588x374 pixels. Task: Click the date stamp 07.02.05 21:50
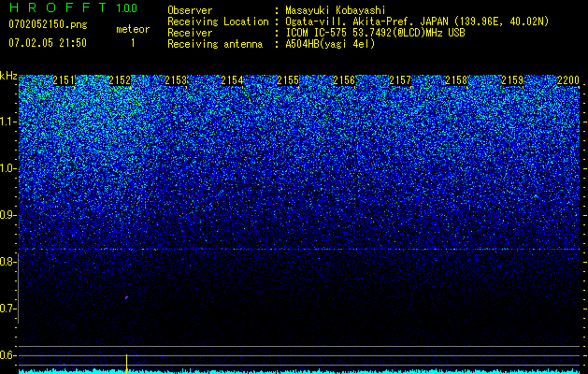48,43
